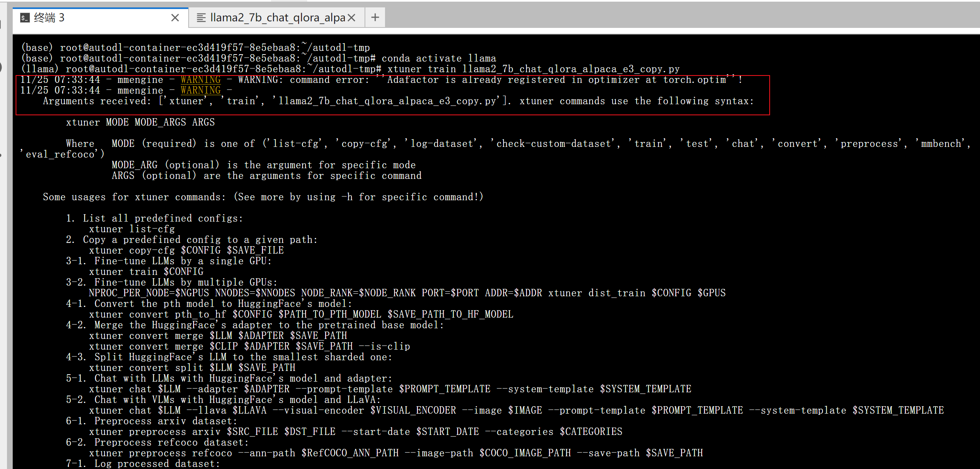Click the 'xtuner convert split $LLM $SAVE_PATH' line
Viewport: 980px width, 469px height.
(192, 368)
